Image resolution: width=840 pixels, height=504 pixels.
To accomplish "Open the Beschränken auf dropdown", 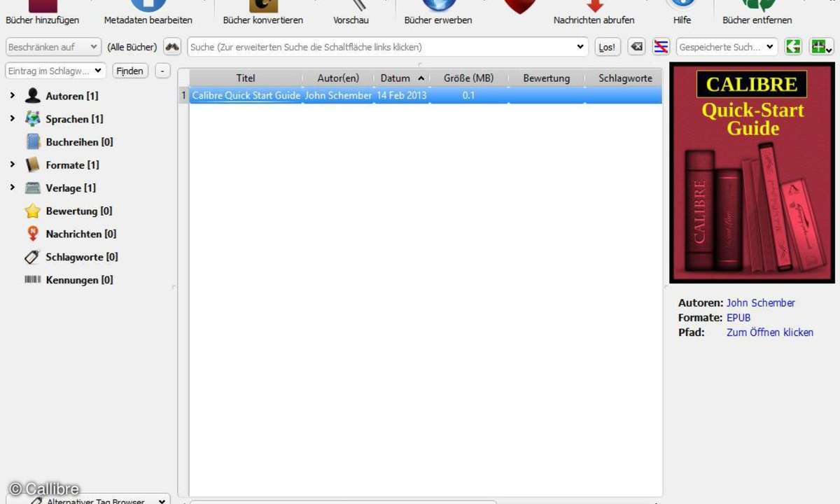I will point(53,47).
